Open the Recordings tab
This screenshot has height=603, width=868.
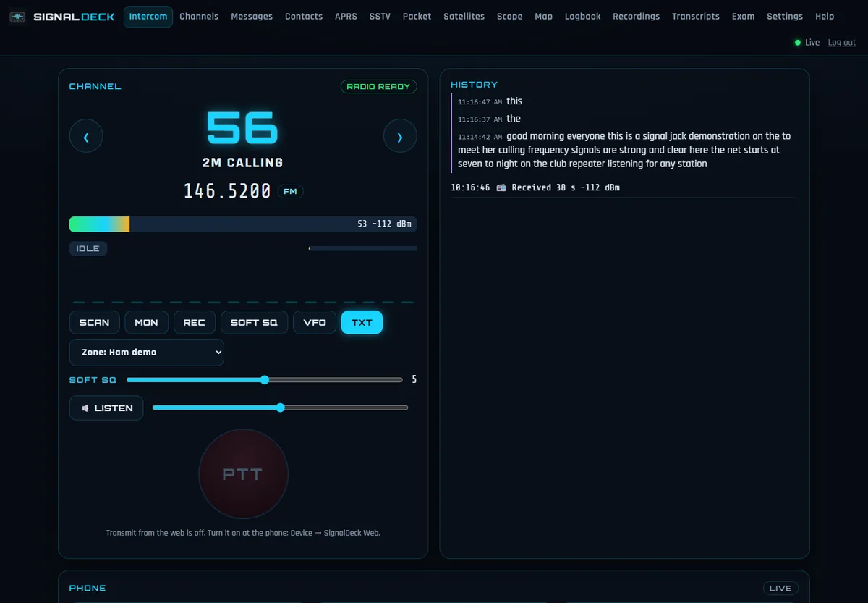[x=637, y=17]
